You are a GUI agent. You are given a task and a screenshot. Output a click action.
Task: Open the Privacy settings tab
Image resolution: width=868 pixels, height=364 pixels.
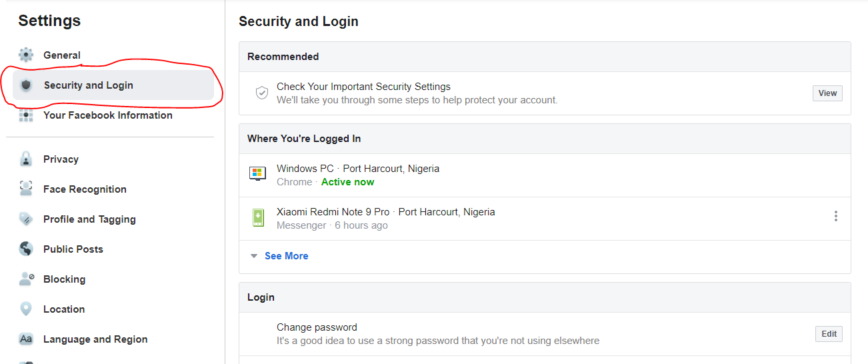pyautogui.click(x=61, y=159)
